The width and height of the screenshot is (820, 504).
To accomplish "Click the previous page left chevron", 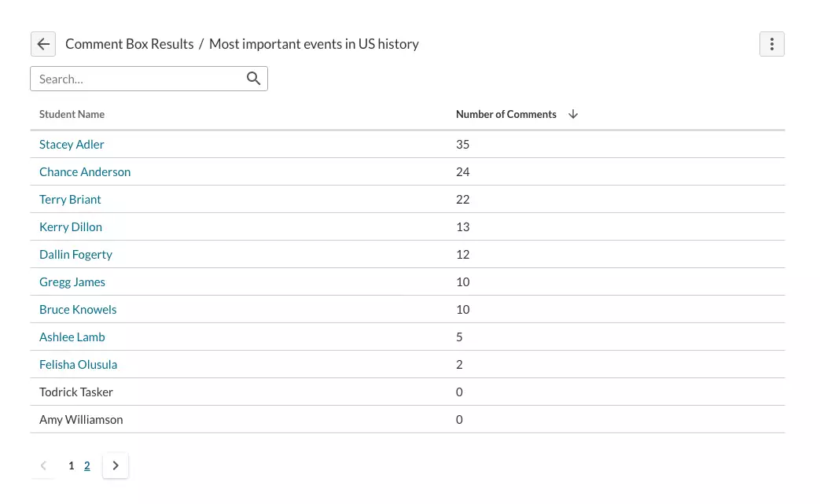I will tap(43, 465).
